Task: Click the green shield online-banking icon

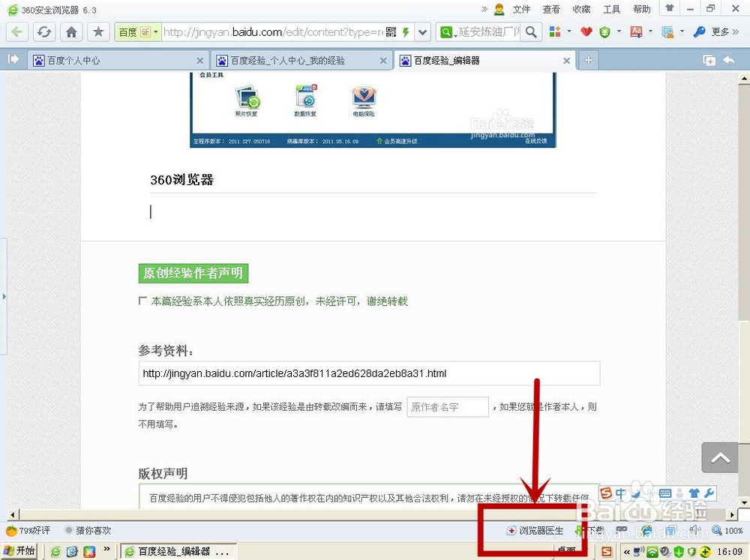Action: (604, 32)
